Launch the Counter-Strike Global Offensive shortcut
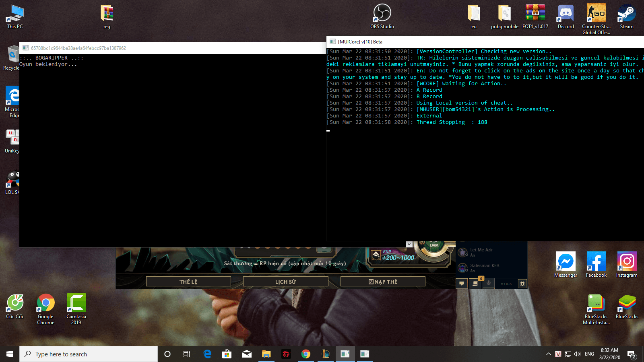Screen dimensions: 644x362 tap(596, 19)
